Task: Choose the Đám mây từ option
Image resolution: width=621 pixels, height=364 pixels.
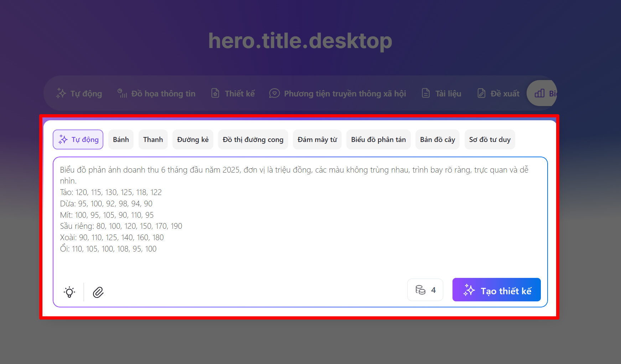Action: [x=317, y=139]
